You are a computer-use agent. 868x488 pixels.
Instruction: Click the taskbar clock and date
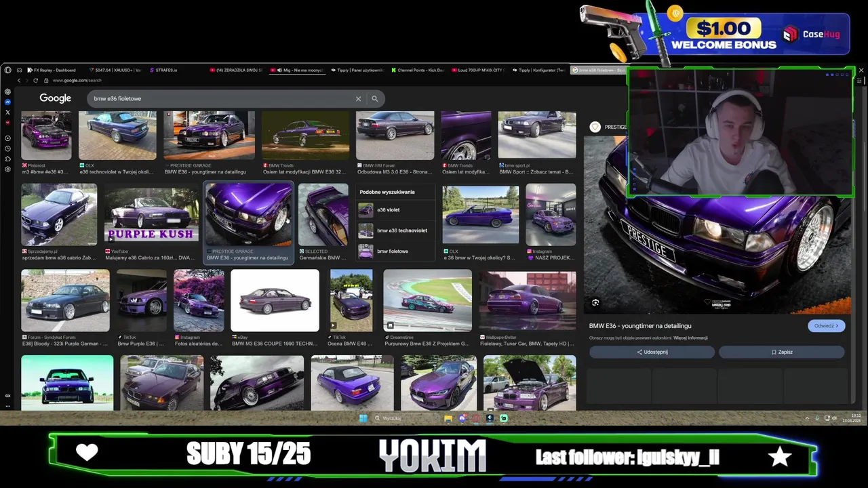(851, 418)
